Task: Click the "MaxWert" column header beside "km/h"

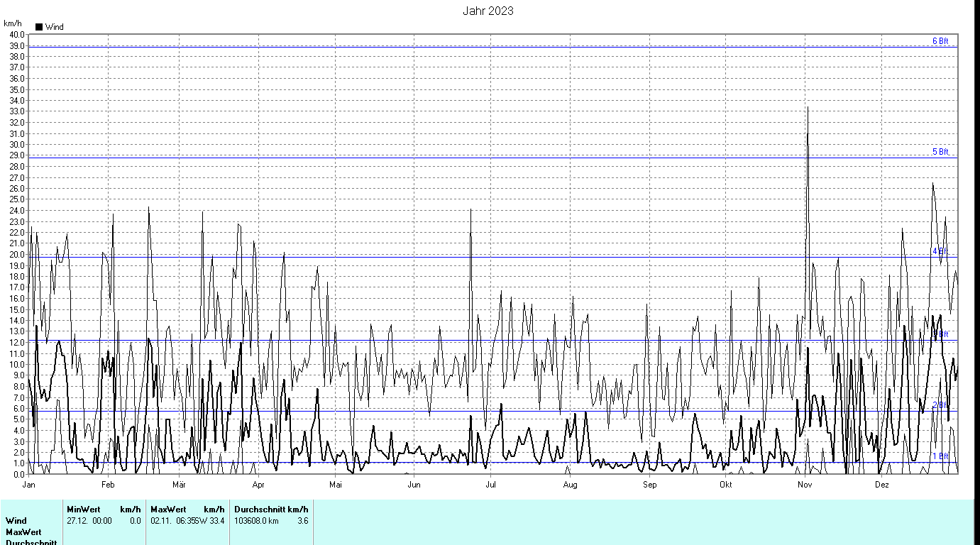Action: tap(168, 510)
